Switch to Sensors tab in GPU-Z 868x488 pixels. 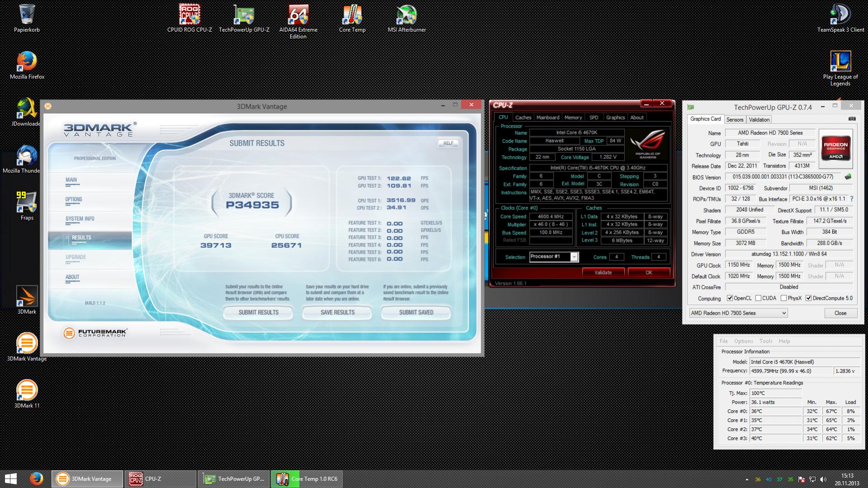735,120
